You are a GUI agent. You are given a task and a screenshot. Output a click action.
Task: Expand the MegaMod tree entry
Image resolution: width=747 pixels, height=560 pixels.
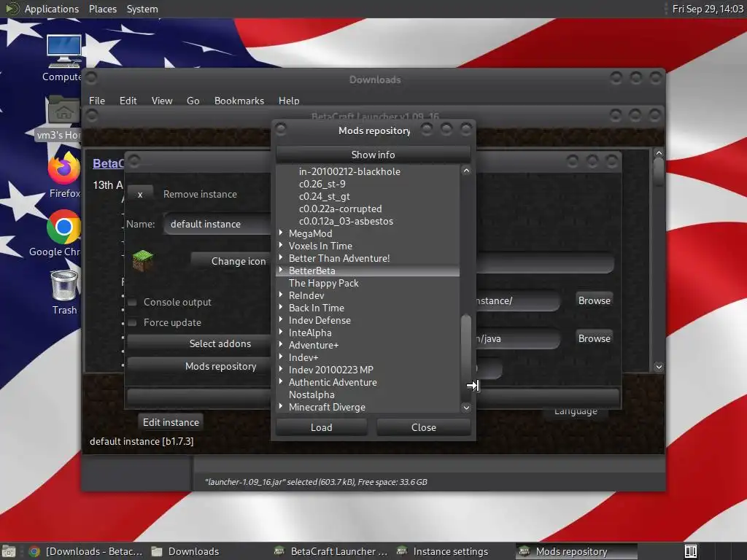tap(281, 233)
